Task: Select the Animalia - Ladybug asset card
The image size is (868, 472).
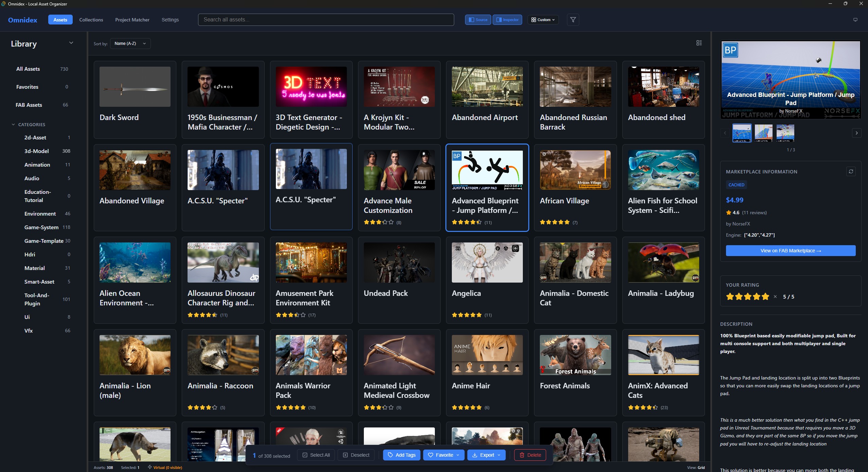Action: point(663,280)
